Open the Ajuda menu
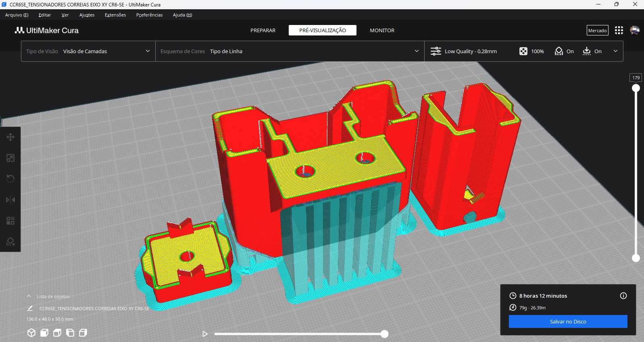 tap(182, 15)
